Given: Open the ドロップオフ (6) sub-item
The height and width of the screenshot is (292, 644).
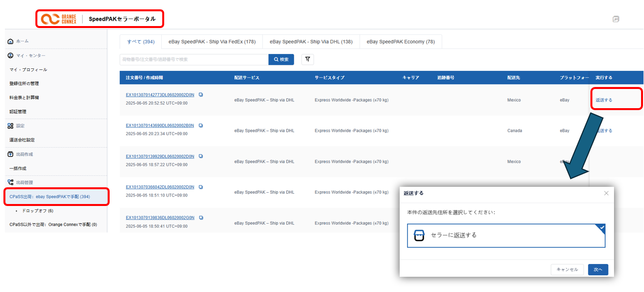Looking at the screenshot, I should pos(38,211).
